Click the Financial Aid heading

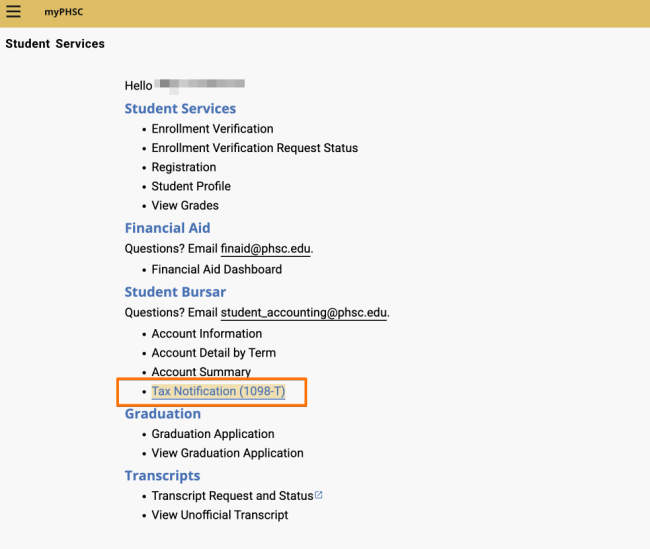(x=167, y=228)
